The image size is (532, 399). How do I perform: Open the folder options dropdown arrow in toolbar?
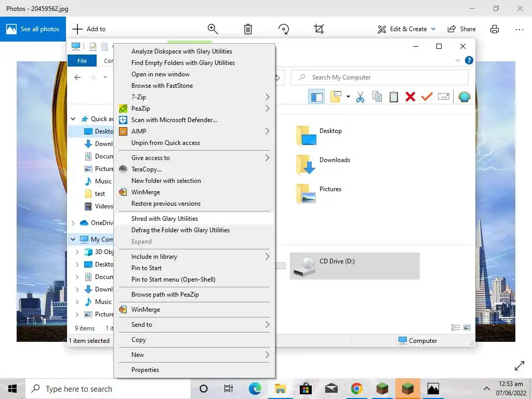(348, 97)
